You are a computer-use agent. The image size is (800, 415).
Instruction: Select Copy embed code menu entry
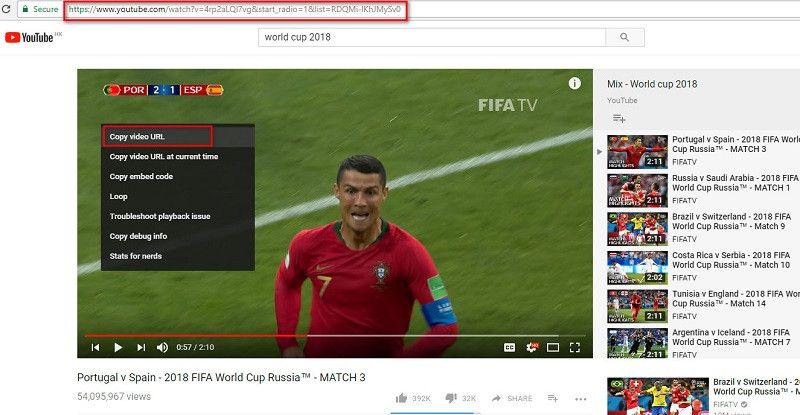pyautogui.click(x=178, y=177)
